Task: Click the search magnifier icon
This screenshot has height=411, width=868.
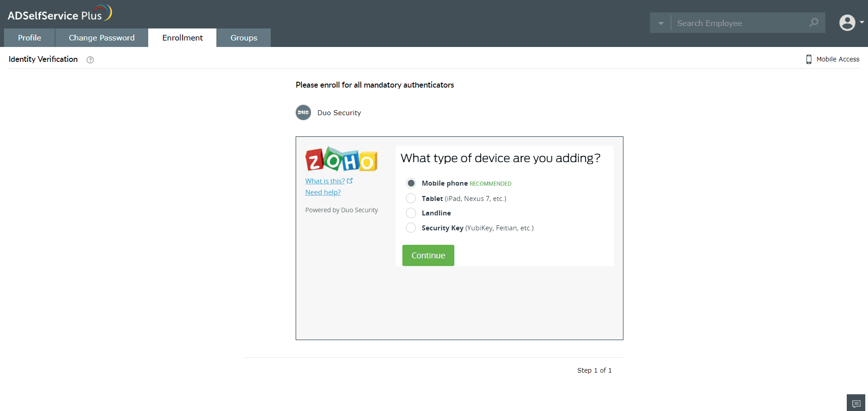Action: pyautogui.click(x=814, y=23)
